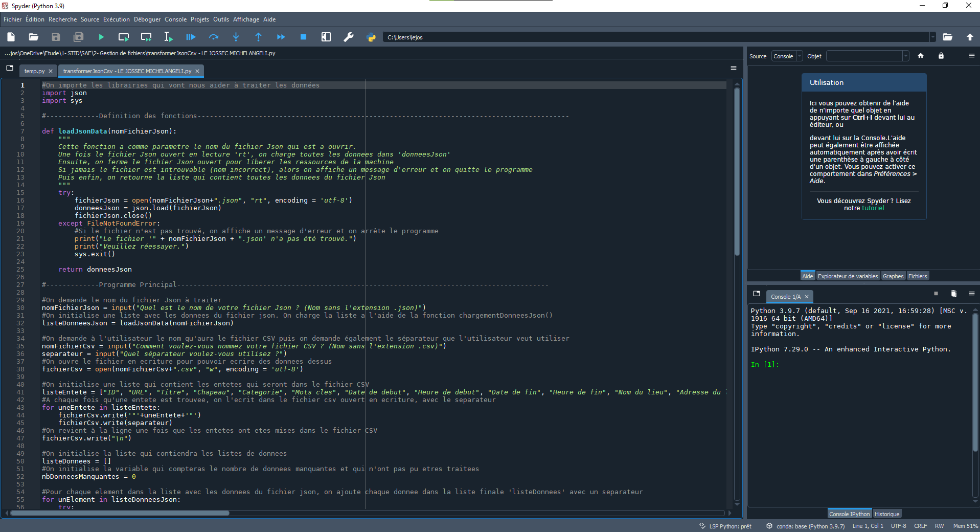Screen dimensions: 980x532
Task: Open Preferences via the wrench icon
Action: 349,37
